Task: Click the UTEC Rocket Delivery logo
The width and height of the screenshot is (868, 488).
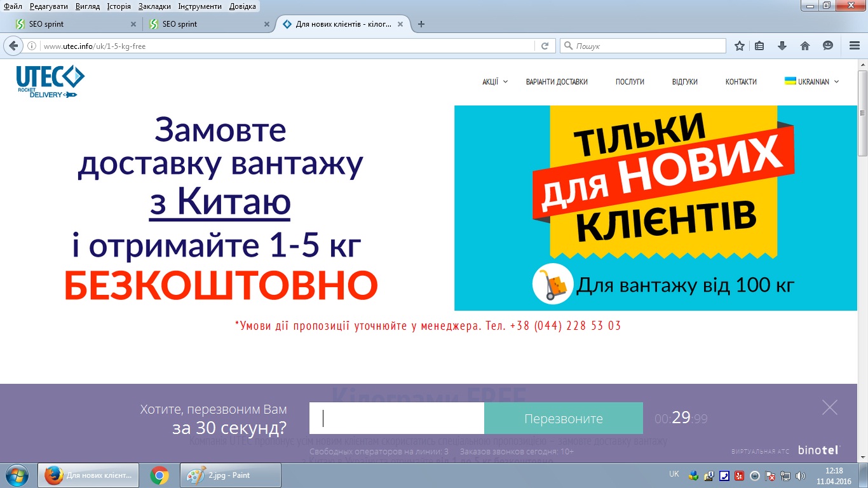Action: click(x=50, y=81)
